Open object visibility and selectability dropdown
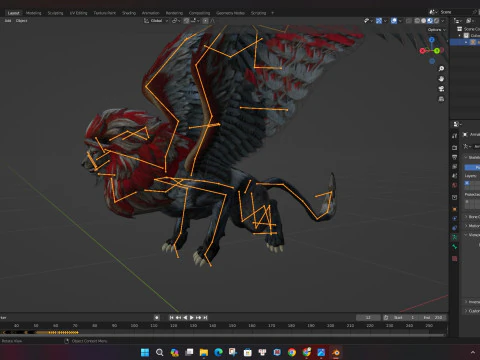Image resolution: width=480 pixels, height=360 pixels. (x=368, y=21)
